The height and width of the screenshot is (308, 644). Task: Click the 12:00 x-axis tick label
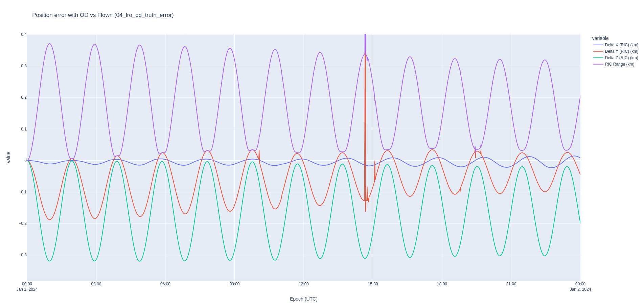304,284
